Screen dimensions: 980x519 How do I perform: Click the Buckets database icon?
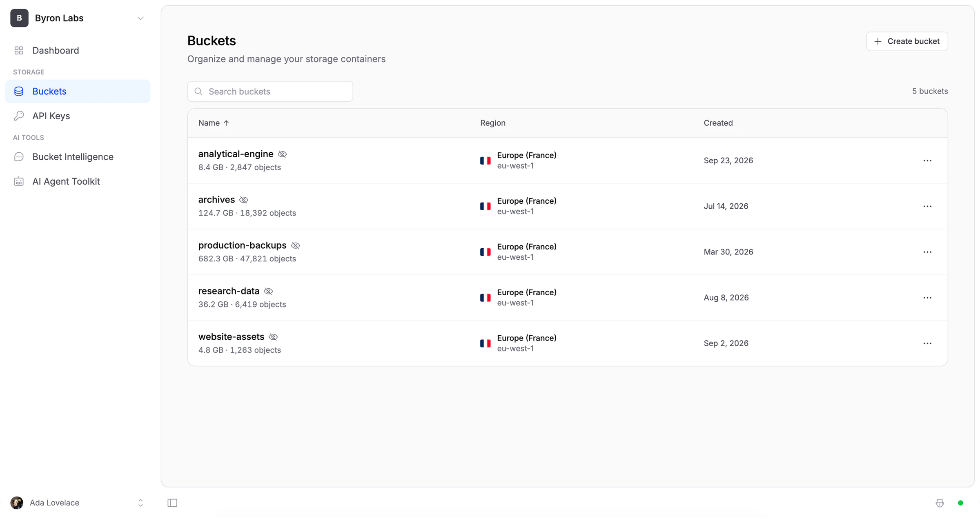19,91
